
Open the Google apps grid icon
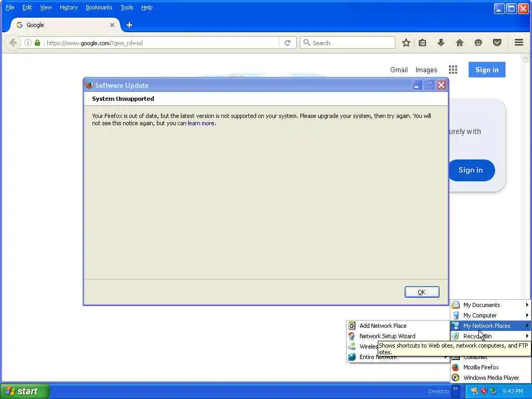point(453,70)
